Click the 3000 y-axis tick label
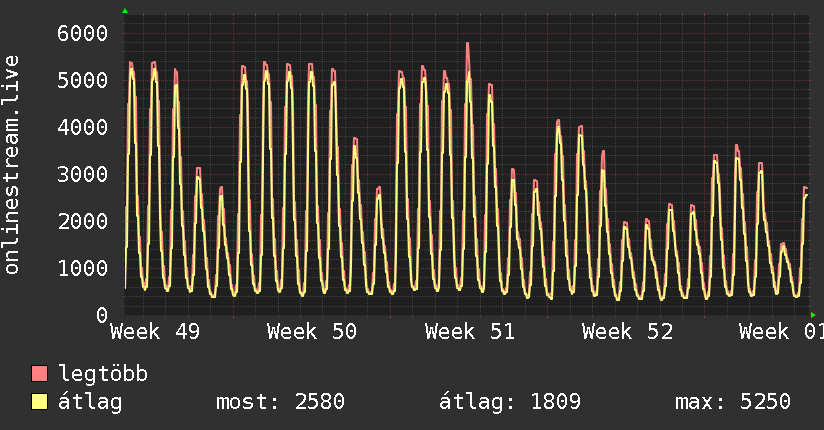824x430 pixels. [x=83, y=174]
